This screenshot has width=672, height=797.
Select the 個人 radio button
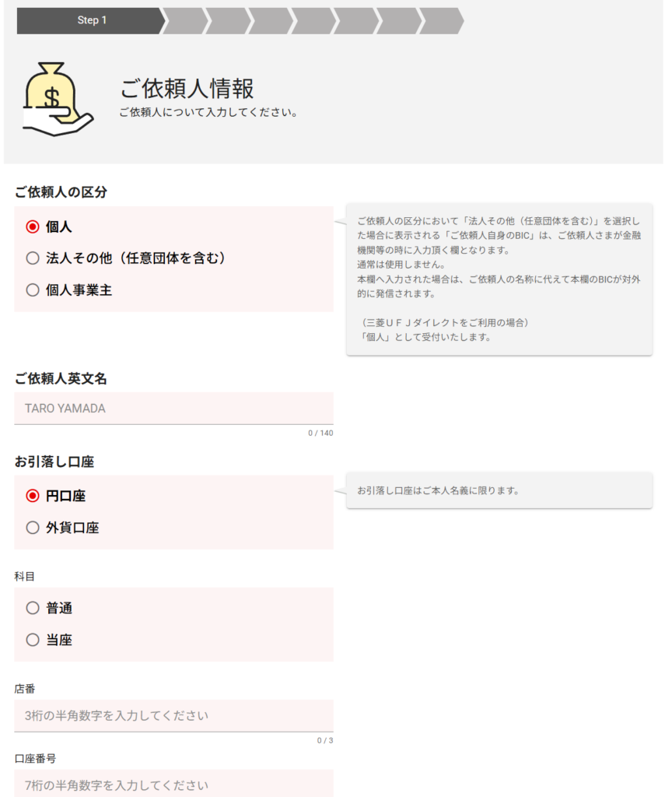[33, 226]
